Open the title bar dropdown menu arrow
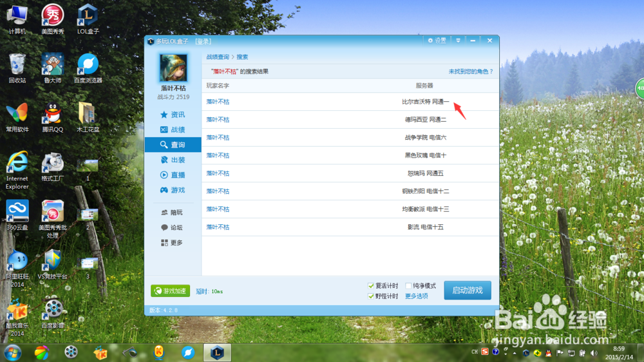 458,41
